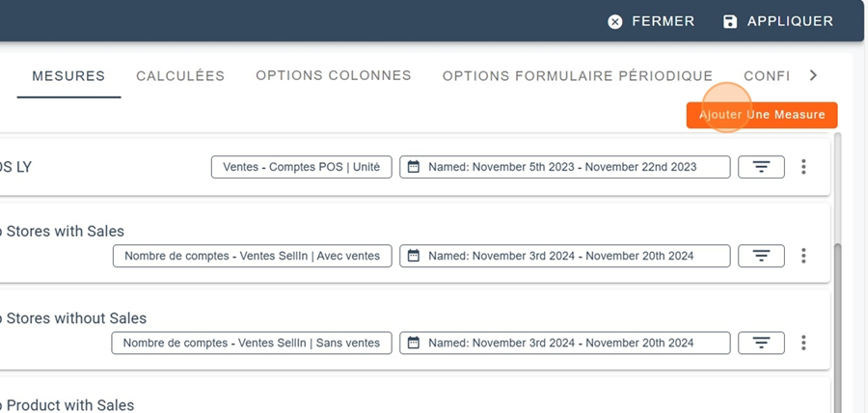Click the Fermer button
This screenshot has width=868, height=413.
pos(651,21)
